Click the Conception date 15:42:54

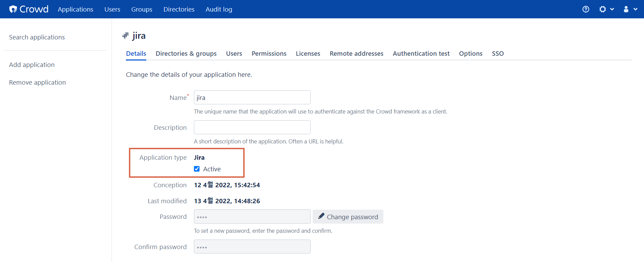pyautogui.click(x=227, y=185)
